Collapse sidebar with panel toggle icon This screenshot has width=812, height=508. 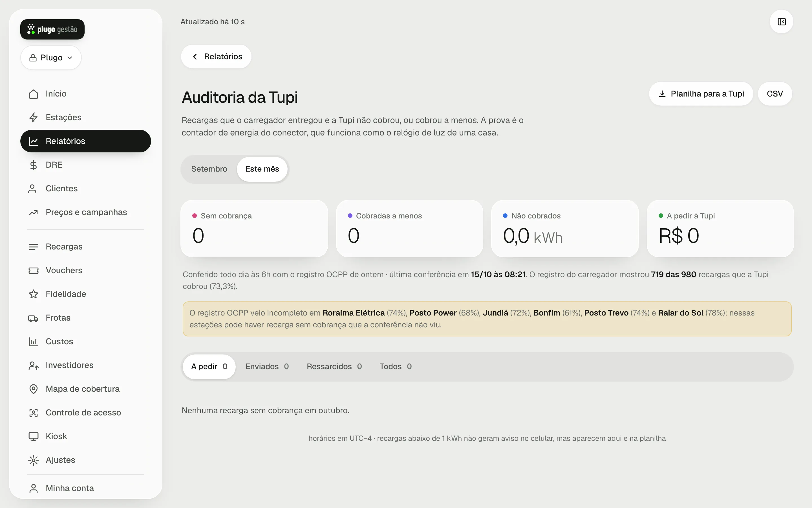pyautogui.click(x=782, y=22)
